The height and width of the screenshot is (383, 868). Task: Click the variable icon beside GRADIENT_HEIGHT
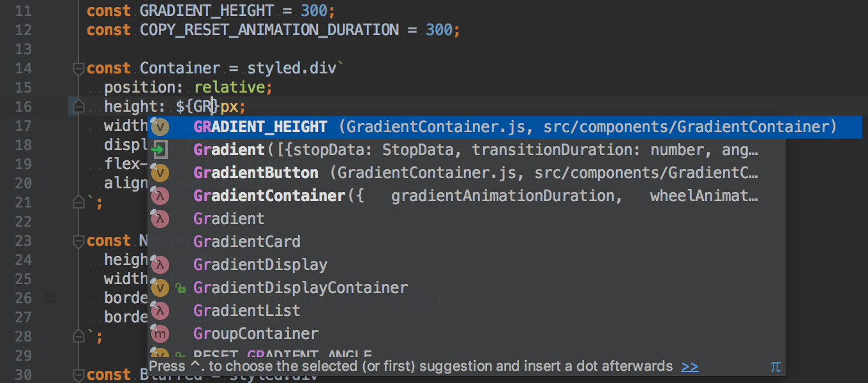160,127
